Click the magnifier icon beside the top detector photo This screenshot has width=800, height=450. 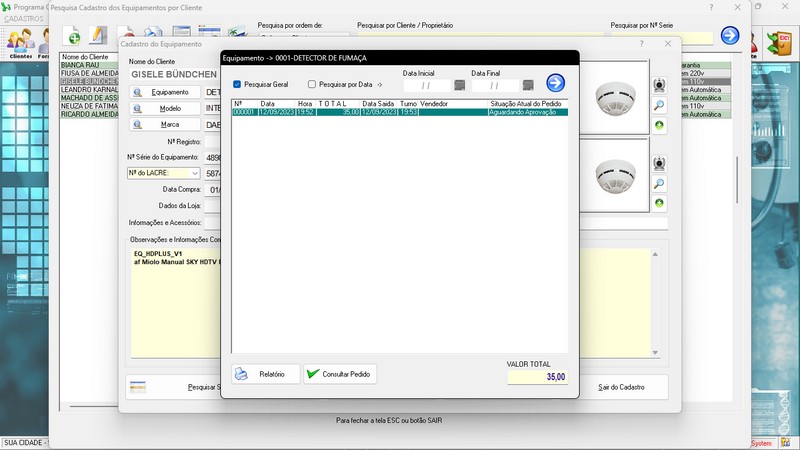click(659, 105)
